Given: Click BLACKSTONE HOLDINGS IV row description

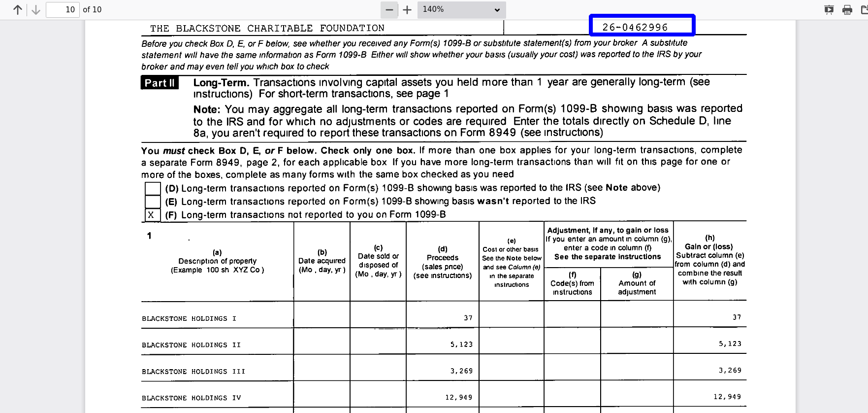Looking at the screenshot, I should point(192,398).
